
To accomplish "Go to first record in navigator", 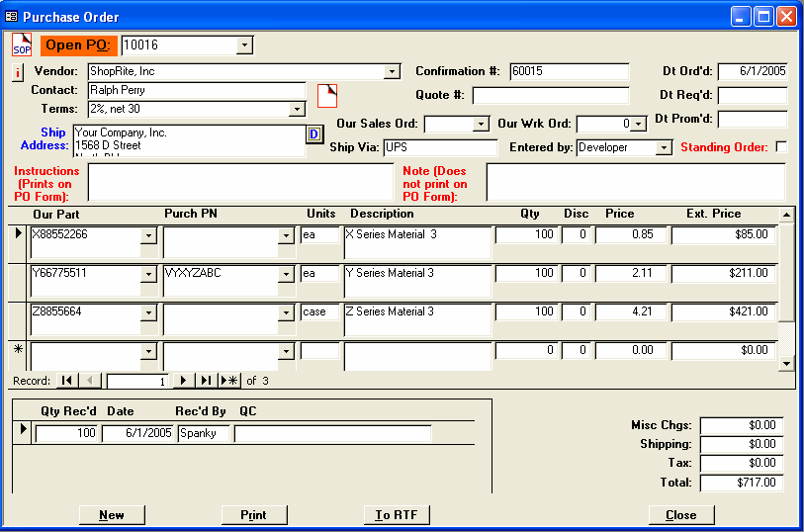I will [x=66, y=381].
